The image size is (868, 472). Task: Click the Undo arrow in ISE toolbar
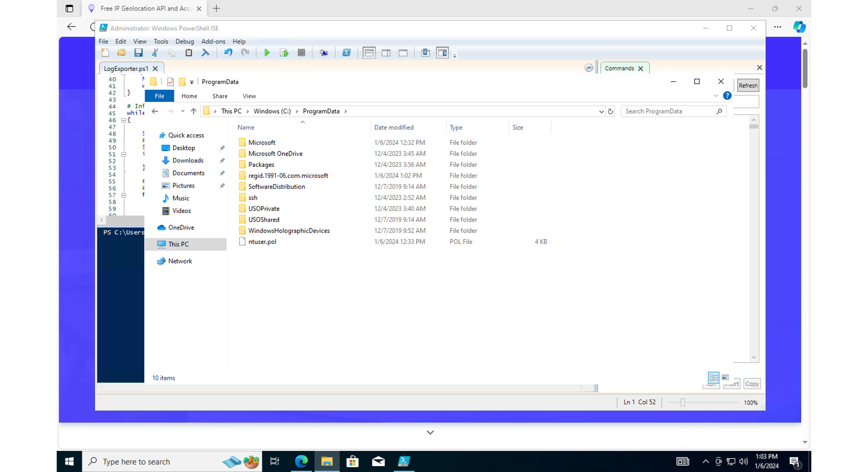pyautogui.click(x=228, y=53)
